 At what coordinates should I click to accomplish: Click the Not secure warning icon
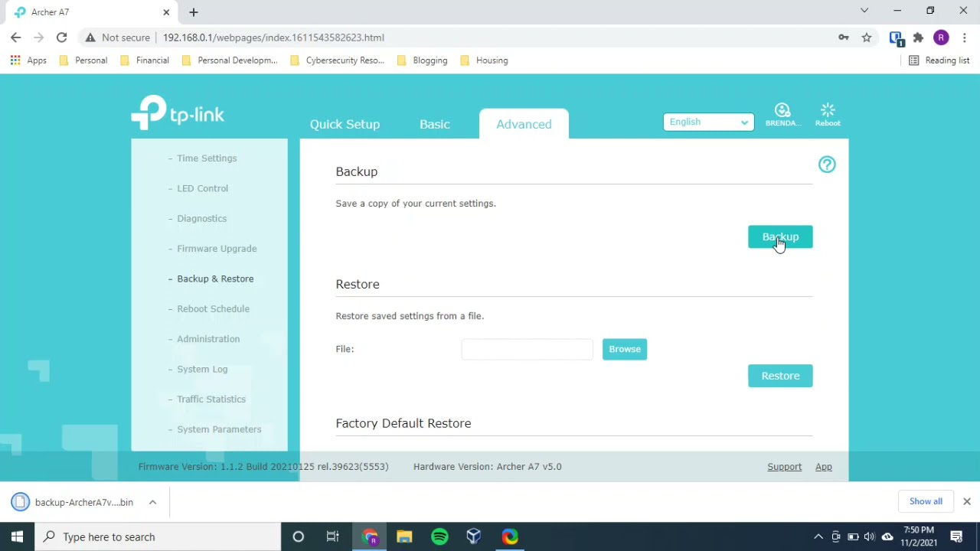(x=90, y=37)
